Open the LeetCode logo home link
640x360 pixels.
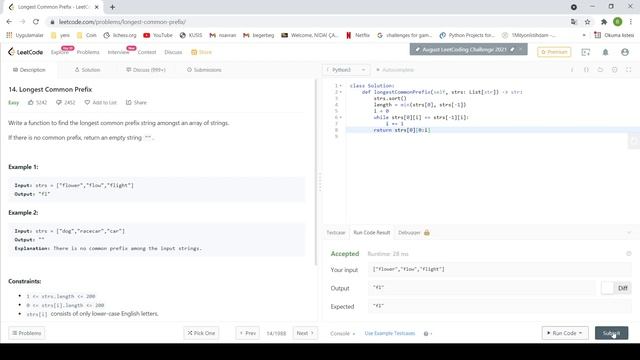[x=25, y=52]
